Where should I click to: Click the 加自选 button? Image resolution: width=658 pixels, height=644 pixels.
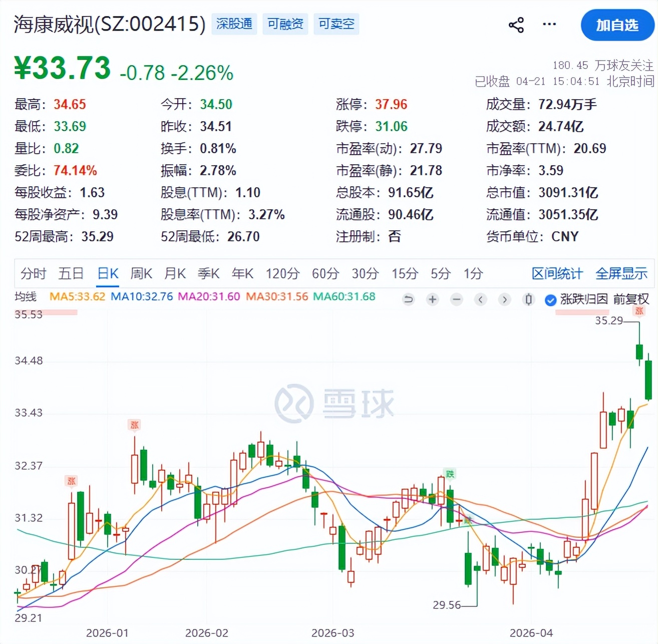(617, 25)
